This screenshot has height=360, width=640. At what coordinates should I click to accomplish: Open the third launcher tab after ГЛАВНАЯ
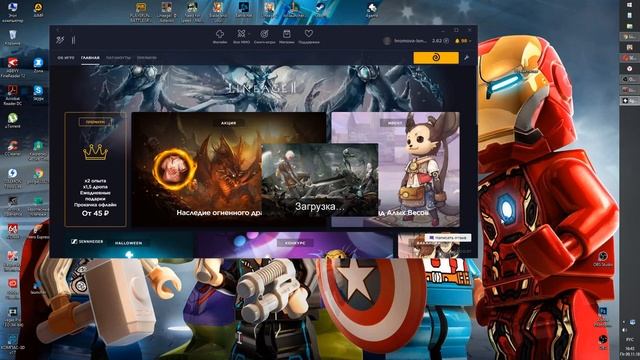[118, 58]
